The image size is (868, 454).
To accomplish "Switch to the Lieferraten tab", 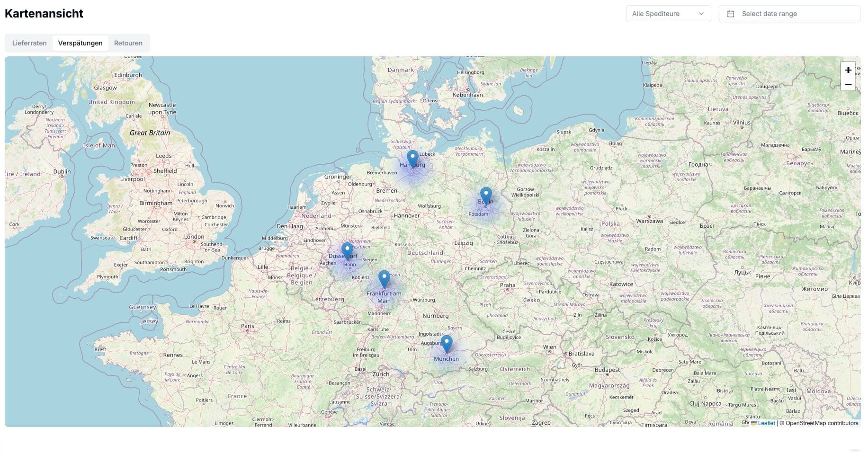I will [x=29, y=43].
